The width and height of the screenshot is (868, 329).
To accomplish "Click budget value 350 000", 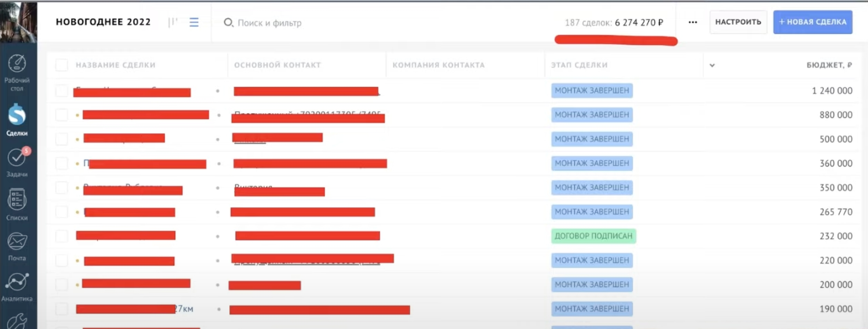I will pyautogui.click(x=836, y=188).
